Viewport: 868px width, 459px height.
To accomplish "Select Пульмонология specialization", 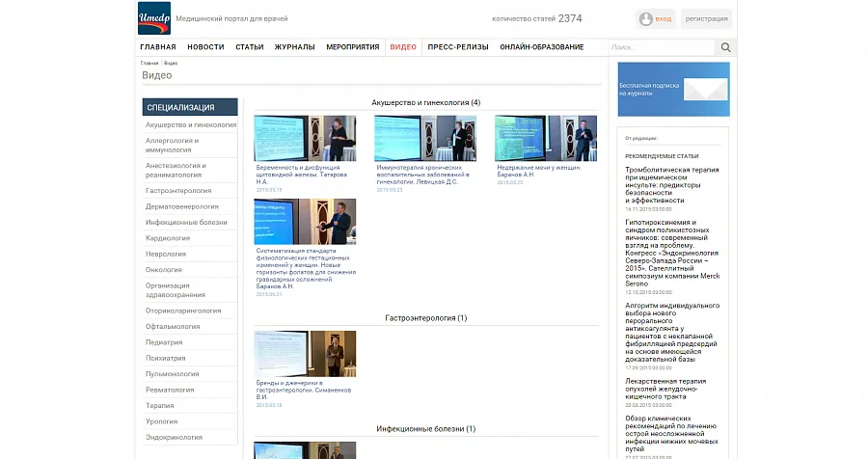I will [173, 374].
